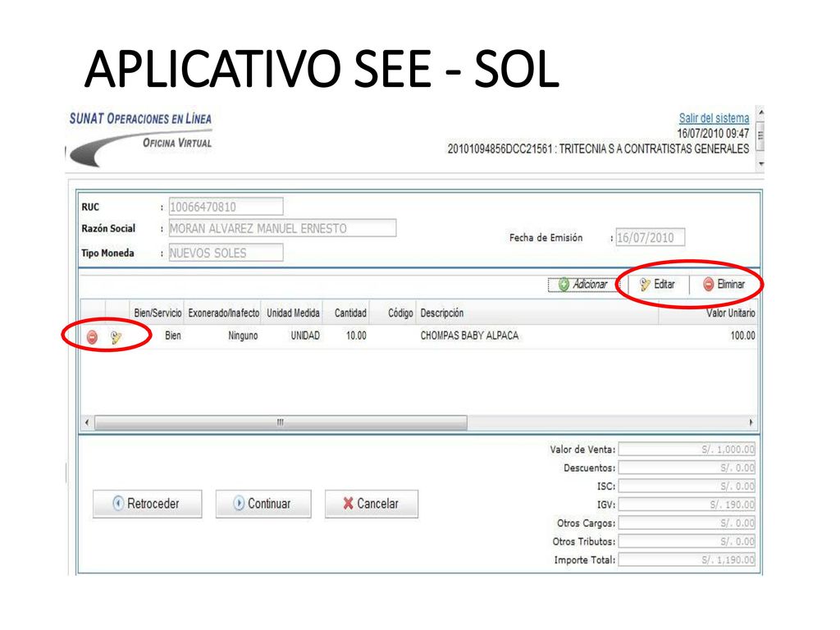
Task: Click the Descuentos field
Action: [x=687, y=468]
